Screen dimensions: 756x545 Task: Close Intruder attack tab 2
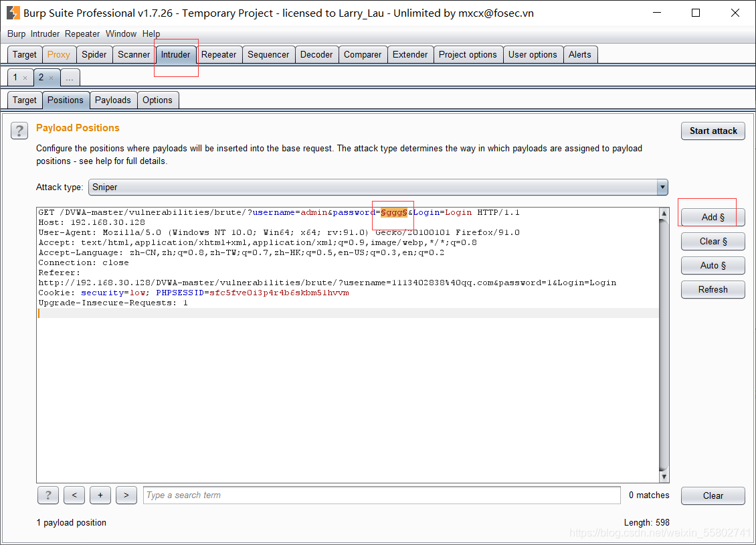[51, 78]
